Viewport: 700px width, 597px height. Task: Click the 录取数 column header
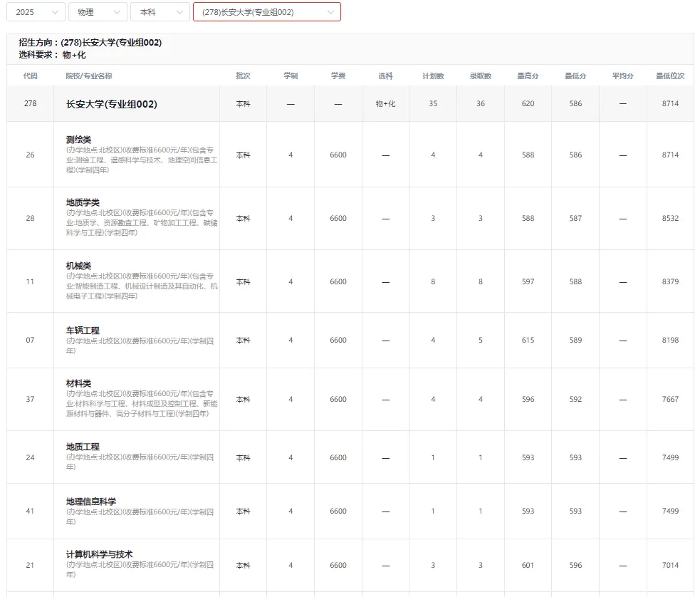point(481,76)
